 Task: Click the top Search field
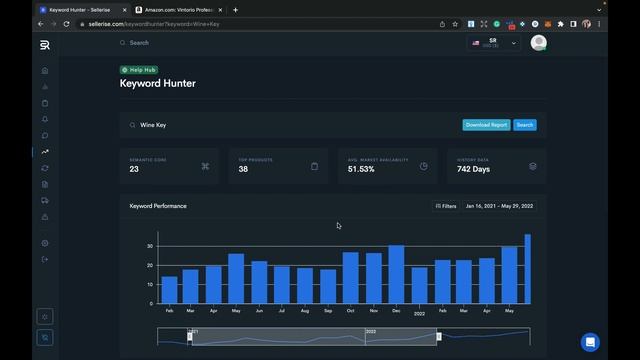point(139,42)
